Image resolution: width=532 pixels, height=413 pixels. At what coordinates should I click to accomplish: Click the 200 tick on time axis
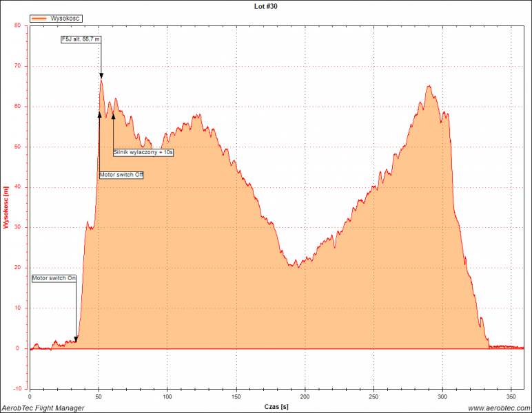[305, 397]
